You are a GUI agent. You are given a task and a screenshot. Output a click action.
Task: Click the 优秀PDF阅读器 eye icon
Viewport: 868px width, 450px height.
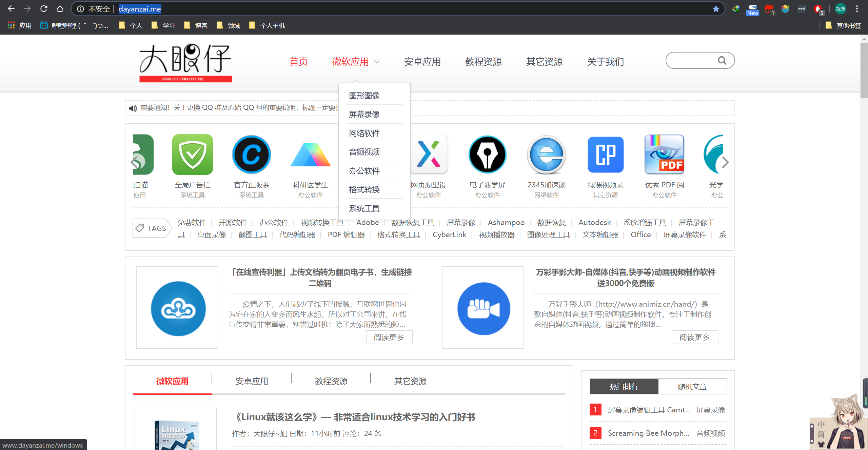(664, 155)
